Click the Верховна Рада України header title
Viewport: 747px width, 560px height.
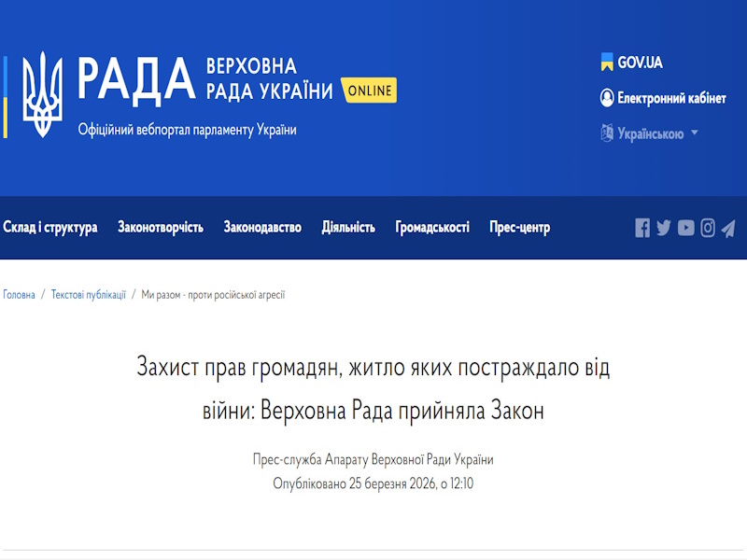[270, 79]
